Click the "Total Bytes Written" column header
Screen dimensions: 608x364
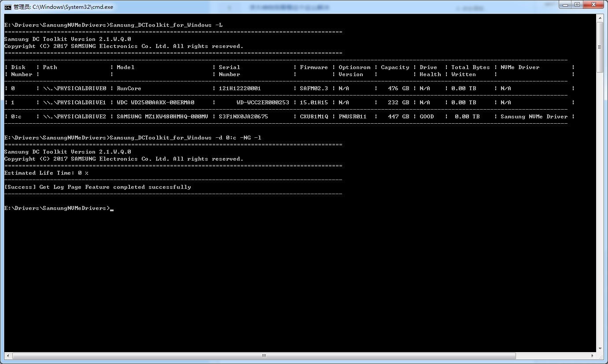471,71
